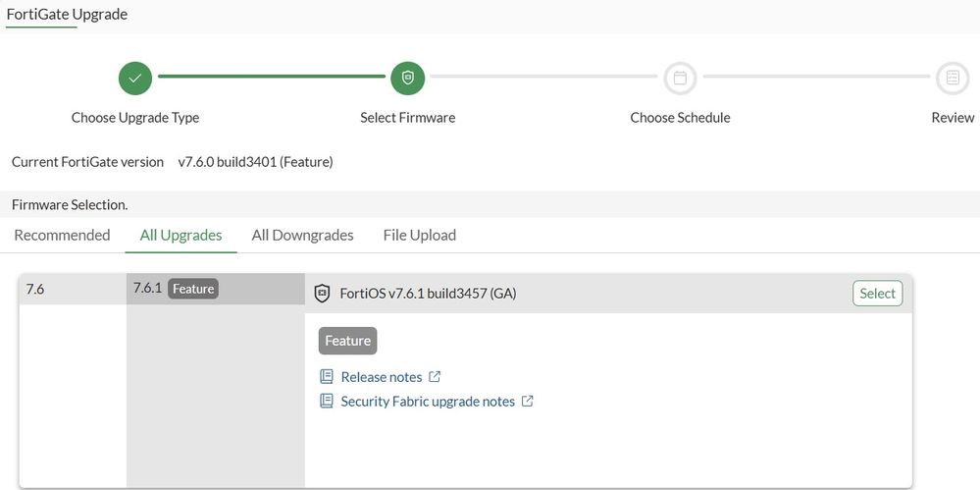This screenshot has height=490, width=980.
Task: Click the completed checkmark step icon
Action: click(135, 78)
